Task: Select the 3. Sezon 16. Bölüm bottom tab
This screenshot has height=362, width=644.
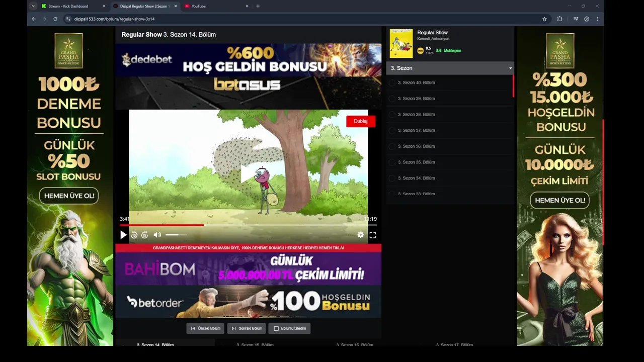Action: tap(355, 344)
